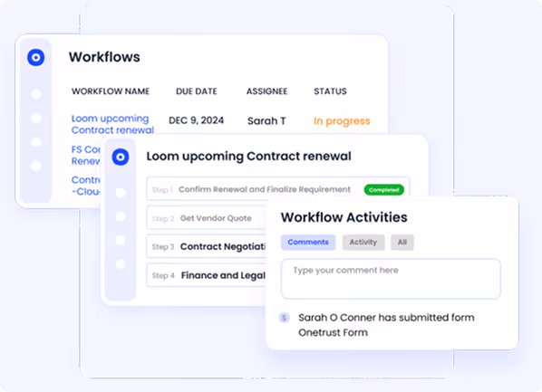The height and width of the screenshot is (392, 542).
Task: Switch to the All tab
Action: click(x=402, y=242)
